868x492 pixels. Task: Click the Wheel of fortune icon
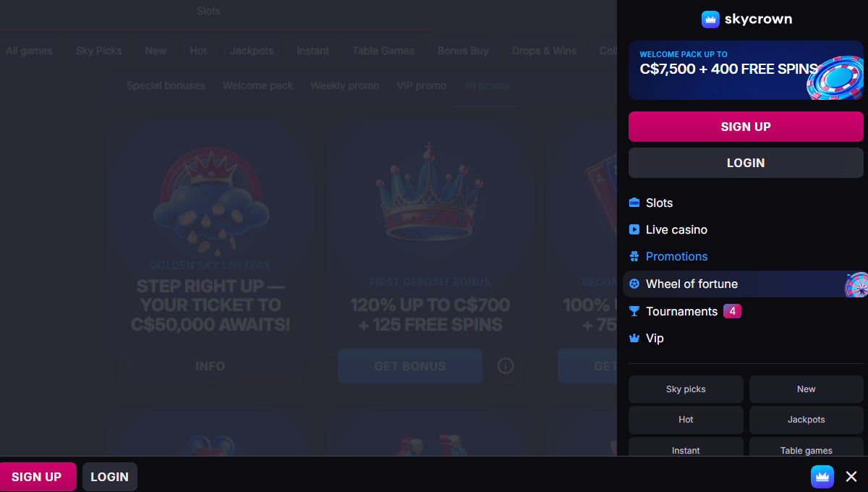(x=634, y=284)
